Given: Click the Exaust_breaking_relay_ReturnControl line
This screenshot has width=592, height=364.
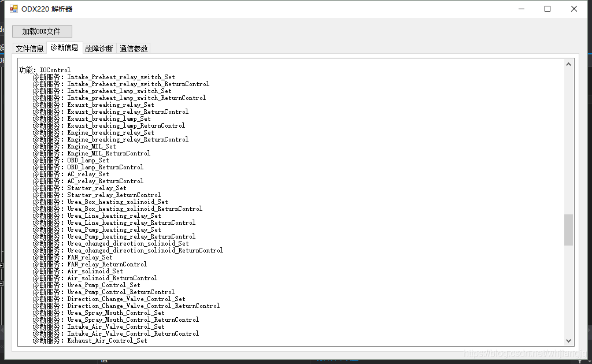Looking at the screenshot, I should click(110, 112).
